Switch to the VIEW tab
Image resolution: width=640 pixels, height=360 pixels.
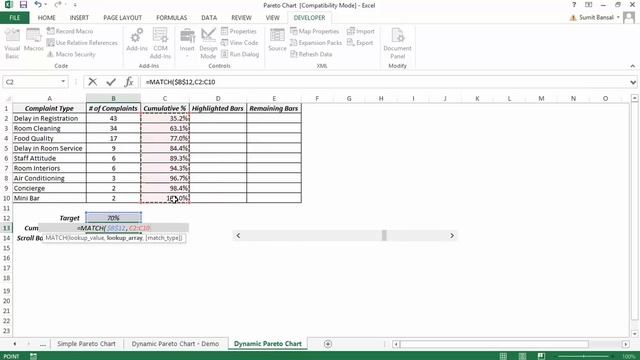[273, 18]
